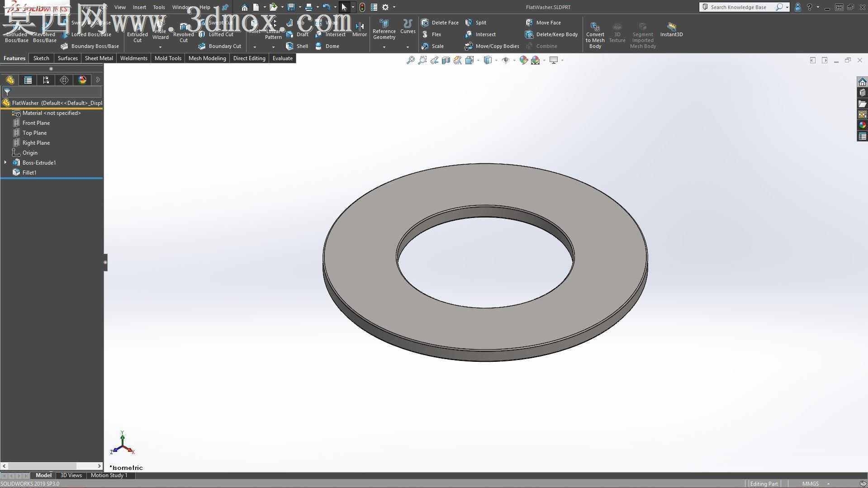Start the Boundary Boss/Base tool
868x488 pixels.
pyautogui.click(x=90, y=46)
